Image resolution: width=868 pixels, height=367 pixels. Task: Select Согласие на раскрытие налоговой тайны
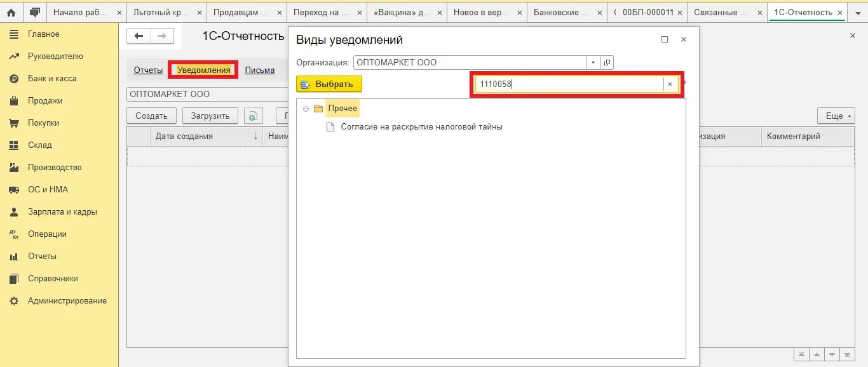coord(422,127)
